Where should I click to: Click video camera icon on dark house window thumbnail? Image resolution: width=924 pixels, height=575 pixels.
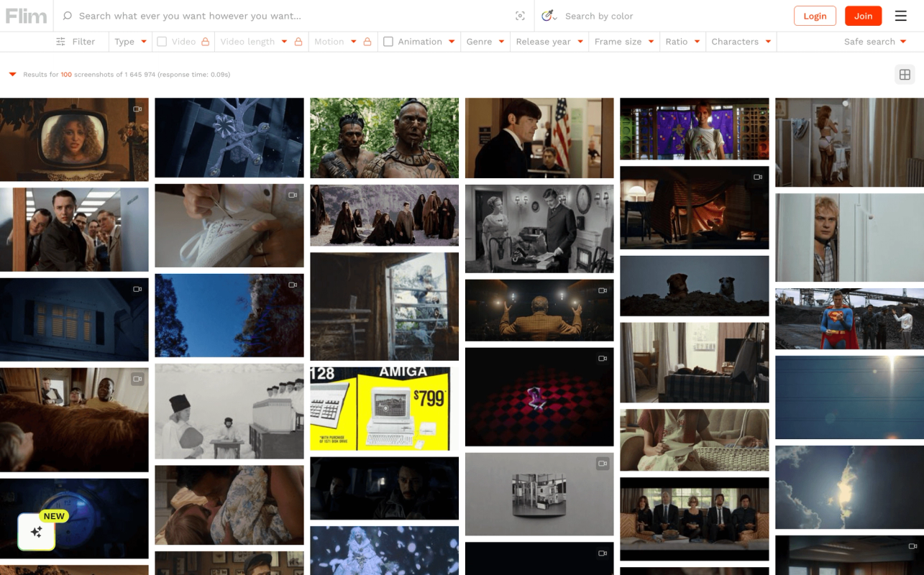137,289
